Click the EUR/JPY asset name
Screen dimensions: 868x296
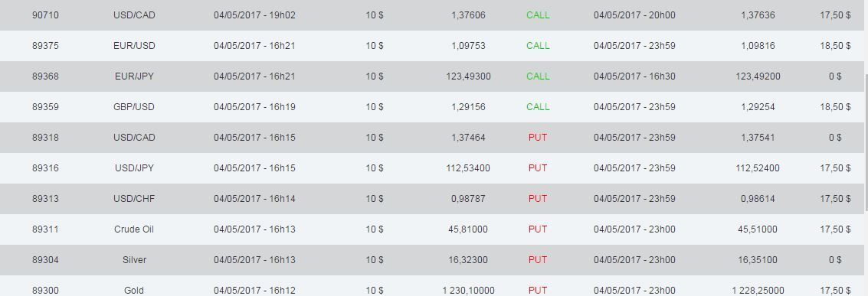point(134,76)
